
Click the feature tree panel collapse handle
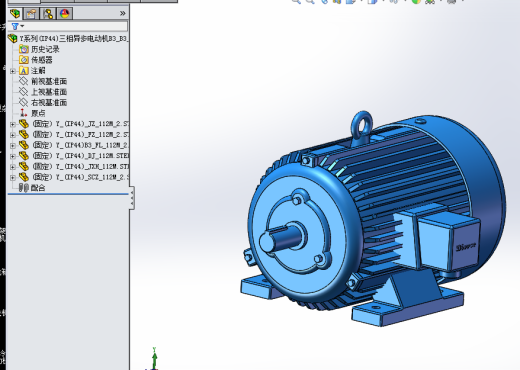pos(132,198)
